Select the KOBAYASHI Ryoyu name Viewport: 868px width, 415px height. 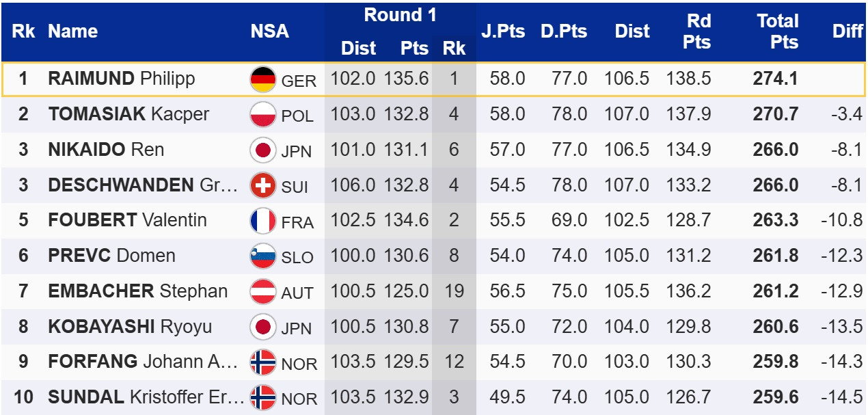(130, 327)
